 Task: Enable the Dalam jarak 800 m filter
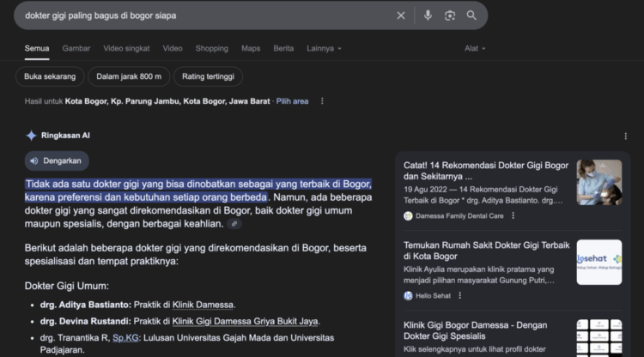[x=129, y=76]
